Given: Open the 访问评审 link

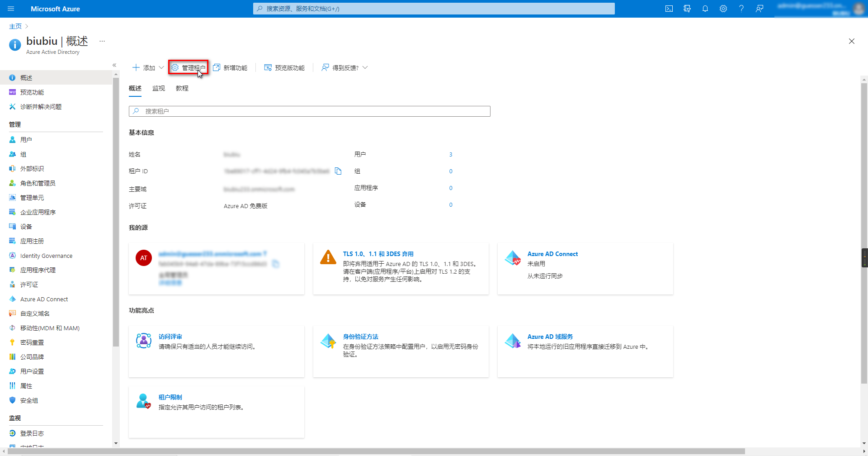Looking at the screenshot, I should 170,337.
